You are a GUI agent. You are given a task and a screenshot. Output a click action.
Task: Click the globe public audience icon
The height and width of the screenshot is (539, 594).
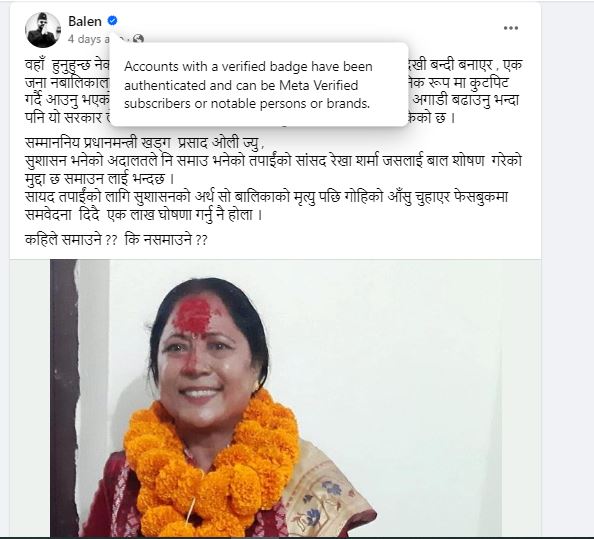pos(138,39)
